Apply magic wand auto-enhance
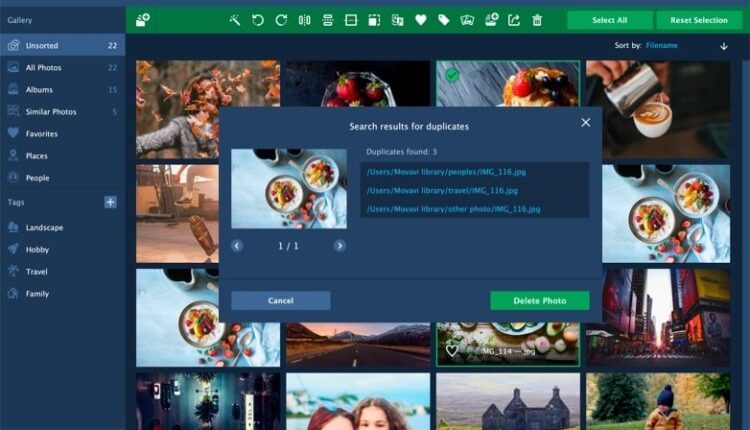Viewport: 750px width, 430px height. (234, 20)
